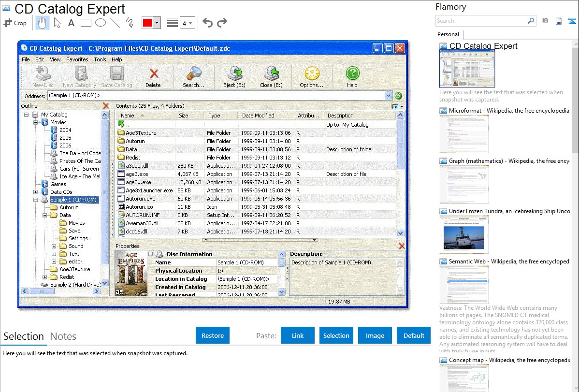Open Under Frozen Tundra snapshot thumbnail
The image size is (579, 392).
pyautogui.click(x=464, y=234)
